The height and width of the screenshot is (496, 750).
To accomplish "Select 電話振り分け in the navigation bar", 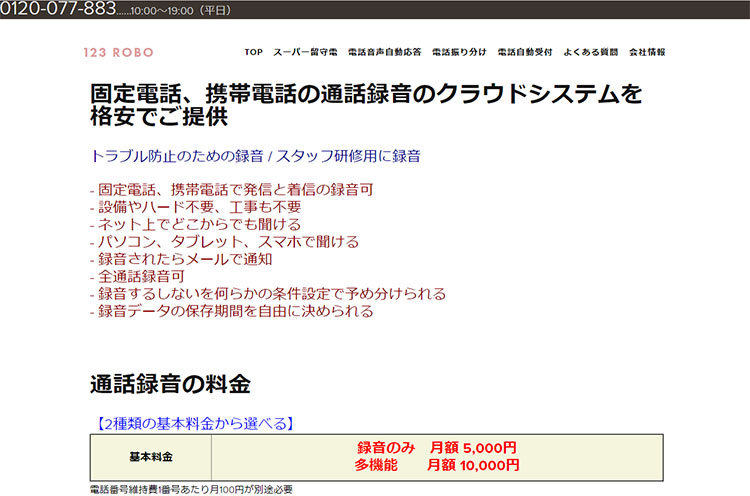I will 459,52.
